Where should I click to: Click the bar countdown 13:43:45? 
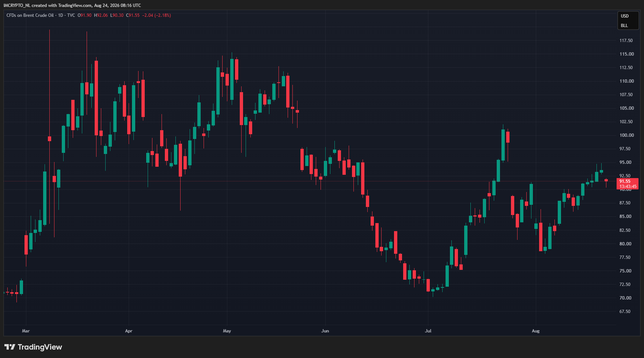(628, 186)
